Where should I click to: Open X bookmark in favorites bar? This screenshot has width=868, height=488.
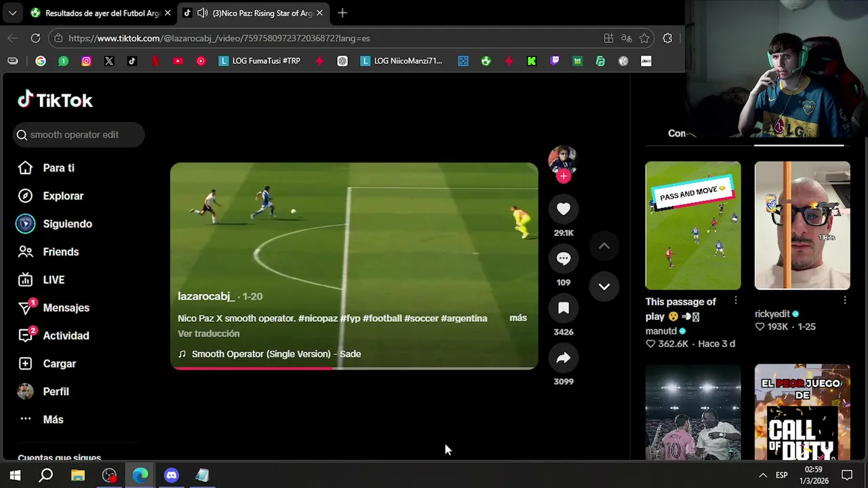[109, 61]
